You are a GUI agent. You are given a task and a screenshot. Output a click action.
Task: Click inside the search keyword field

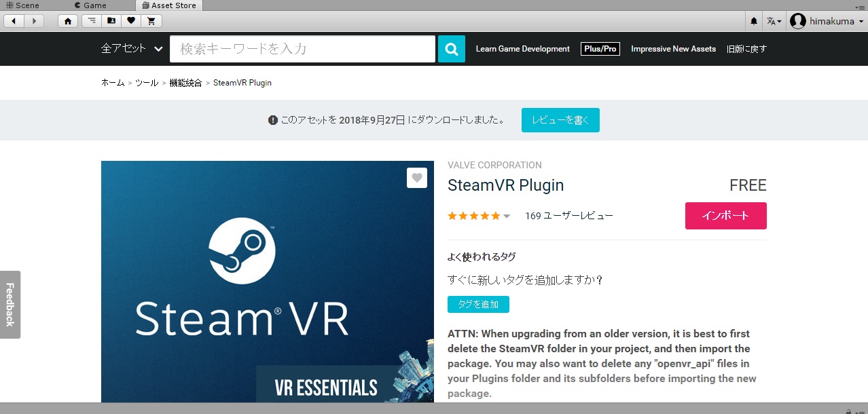click(x=302, y=48)
